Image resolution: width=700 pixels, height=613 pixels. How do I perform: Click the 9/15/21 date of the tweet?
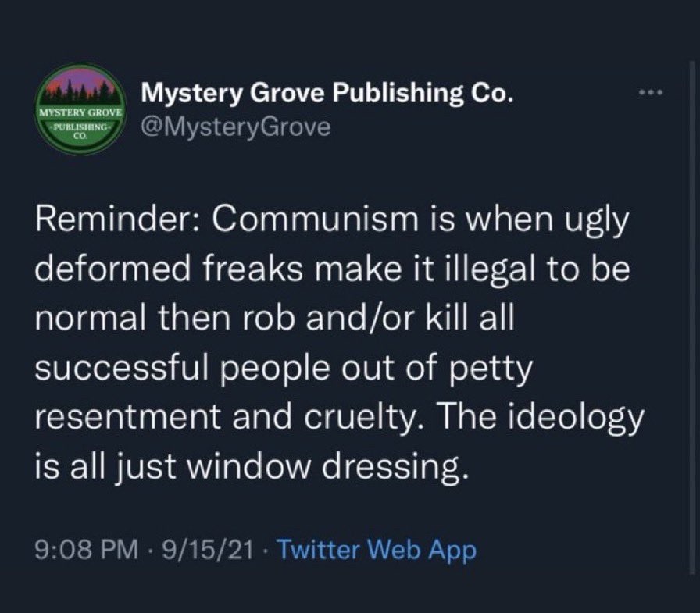(208, 549)
